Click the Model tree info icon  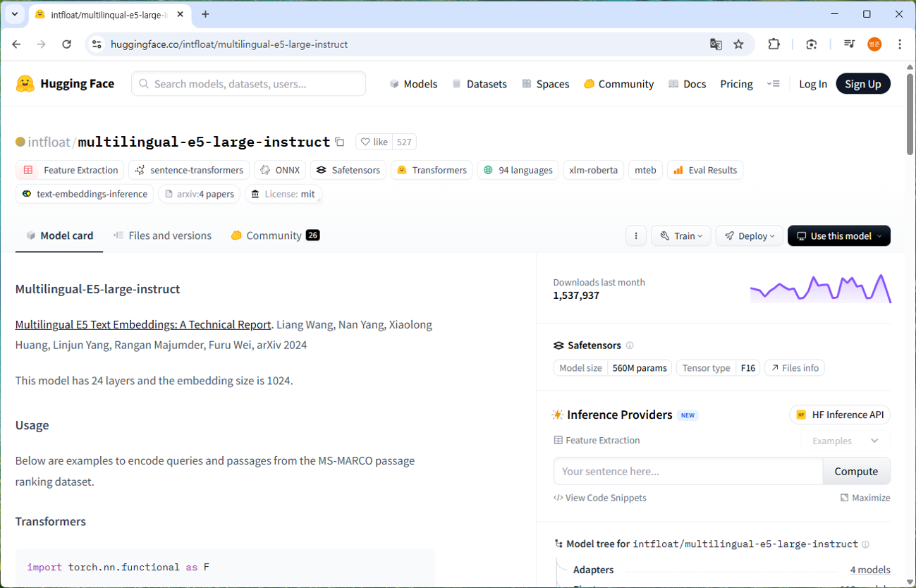tap(865, 544)
